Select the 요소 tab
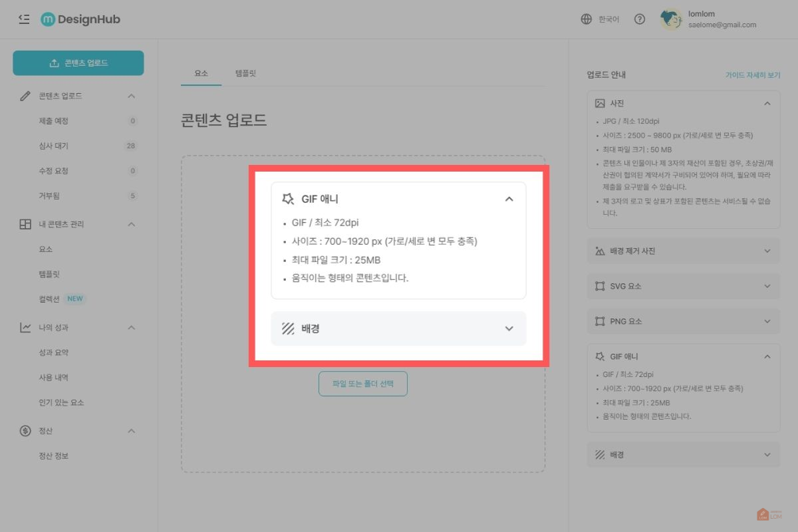Screen dimensions: 798x532 [x=201, y=73]
